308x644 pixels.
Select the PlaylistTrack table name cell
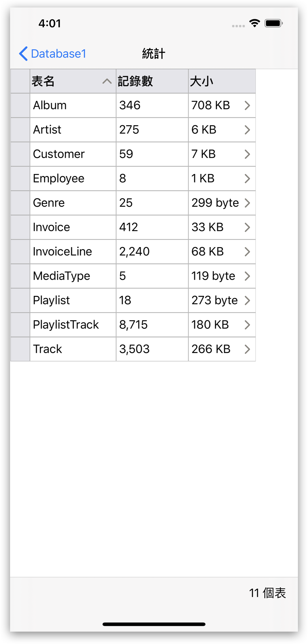coord(73,325)
